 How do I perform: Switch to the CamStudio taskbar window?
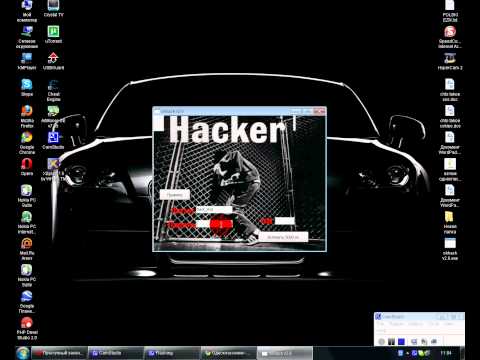coord(116,353)
